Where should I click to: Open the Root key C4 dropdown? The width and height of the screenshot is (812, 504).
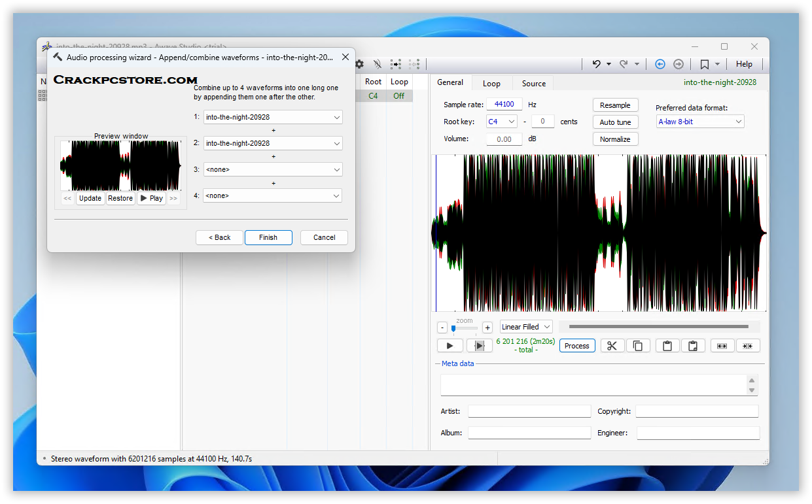[x=501, y=122]
